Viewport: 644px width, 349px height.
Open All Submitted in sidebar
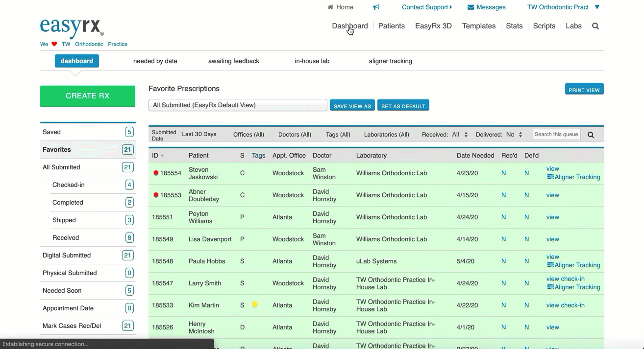coord(88,167)
